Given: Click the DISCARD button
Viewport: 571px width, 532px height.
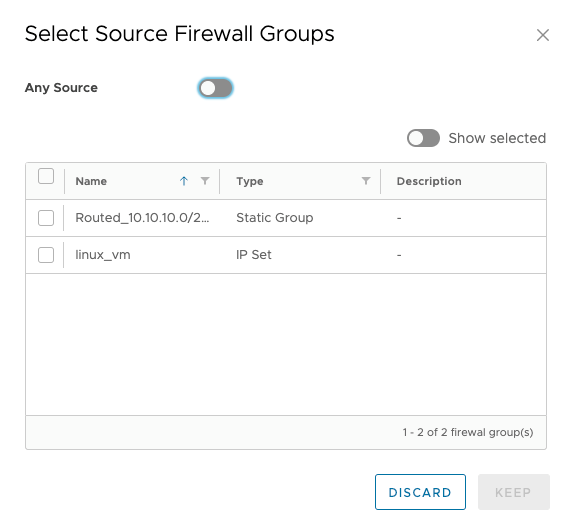Looking at the screenshot, I should click(x=420, y=492).
